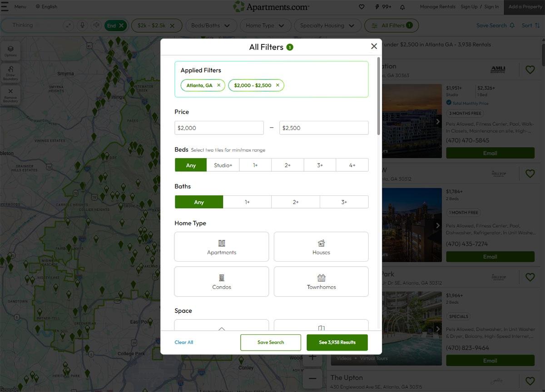The width and height of the screenshot is (545, 392).
Task: Click See 3,938 Results button
Action: pos(337,342)
